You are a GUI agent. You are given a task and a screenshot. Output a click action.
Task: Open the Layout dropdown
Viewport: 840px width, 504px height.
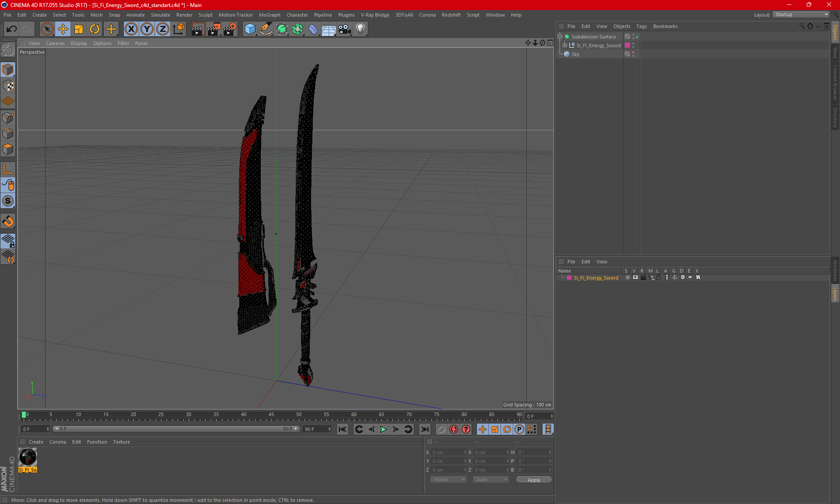(x=801, y=14)
